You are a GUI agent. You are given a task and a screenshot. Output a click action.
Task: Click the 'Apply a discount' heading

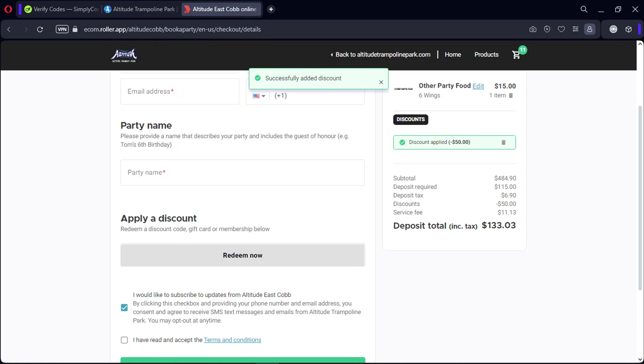coord(158,218)
